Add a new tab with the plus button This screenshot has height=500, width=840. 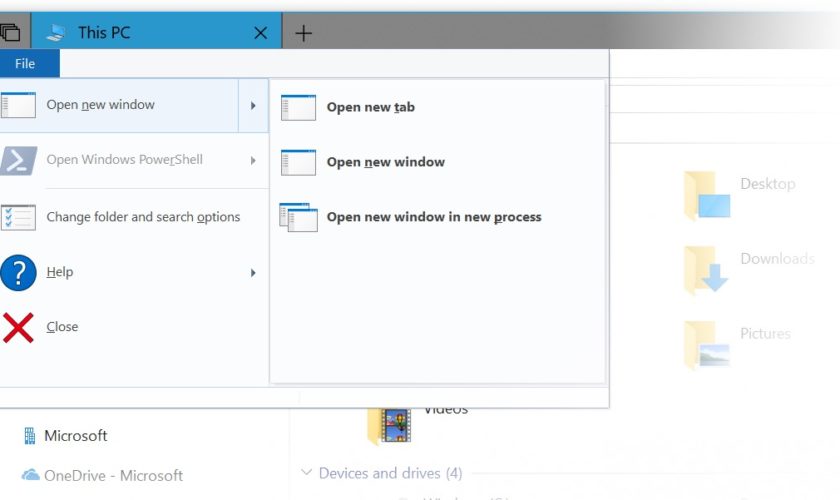[303, 33]
